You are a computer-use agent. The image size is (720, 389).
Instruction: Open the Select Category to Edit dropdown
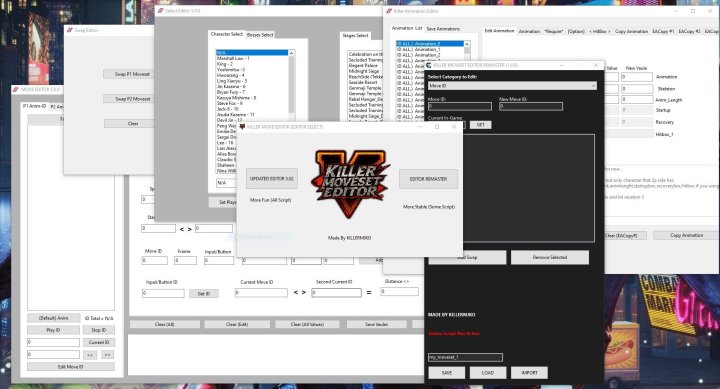click(512, 86)
